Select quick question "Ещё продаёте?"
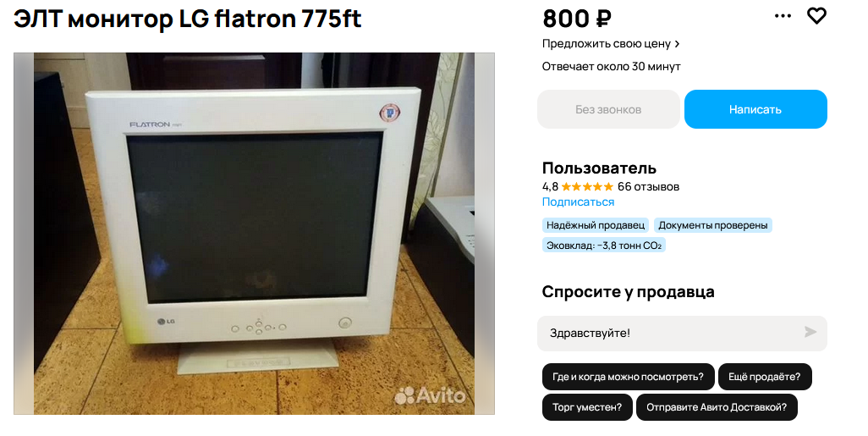The height and width of the screenshot is (436, 868). point(765,377)
